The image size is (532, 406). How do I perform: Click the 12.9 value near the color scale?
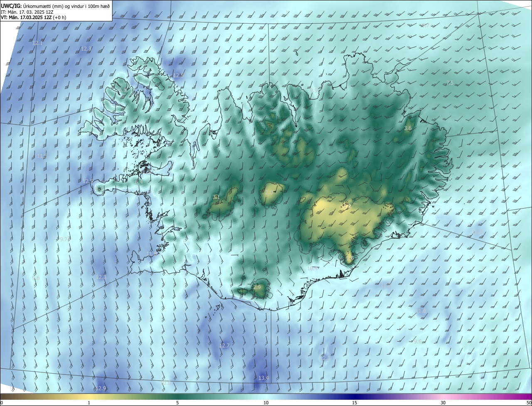(x=101, y=389)
